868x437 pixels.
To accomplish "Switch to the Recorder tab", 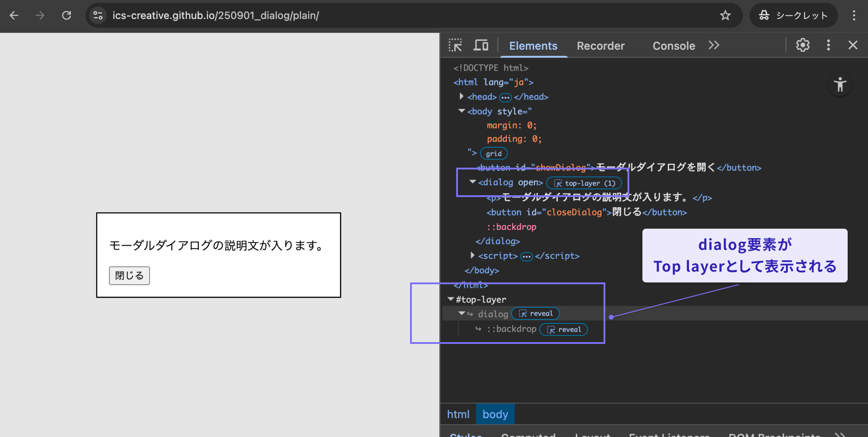I will click(600, 46).
